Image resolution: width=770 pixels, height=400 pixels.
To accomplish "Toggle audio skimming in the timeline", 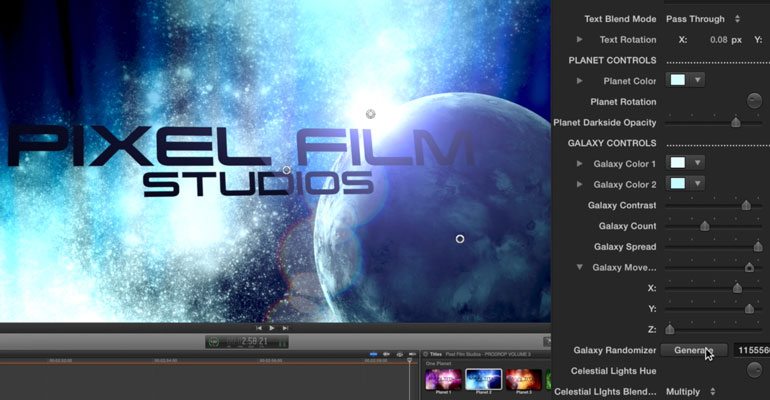I will click(x=386, y=354).
